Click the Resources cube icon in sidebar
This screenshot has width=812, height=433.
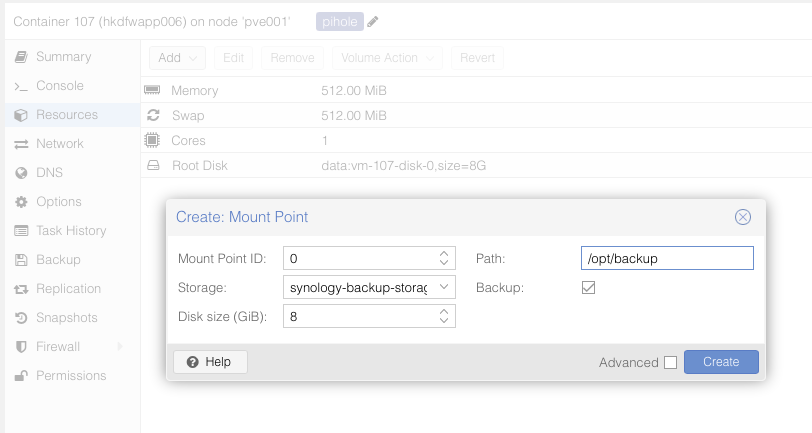21,115
